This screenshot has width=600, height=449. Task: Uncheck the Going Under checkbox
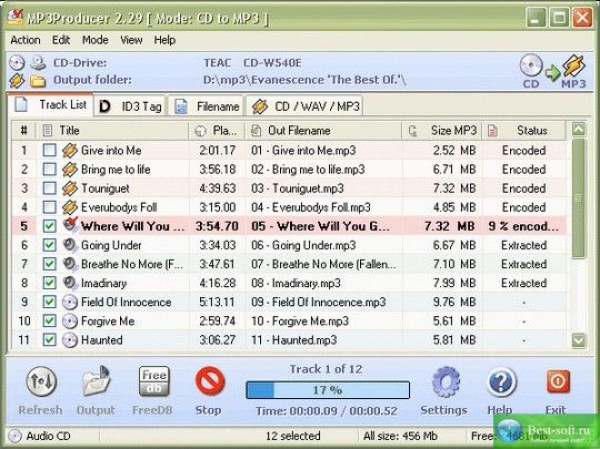(x=49, y=245)
